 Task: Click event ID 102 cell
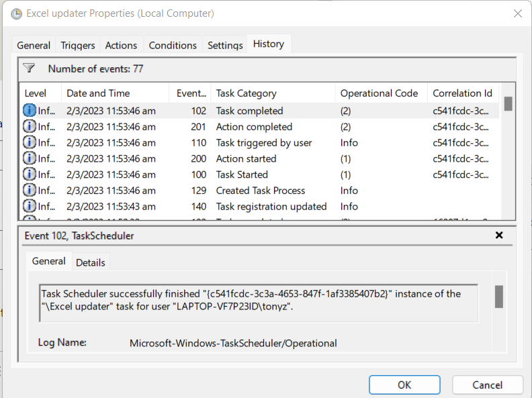tap(198, 111)
